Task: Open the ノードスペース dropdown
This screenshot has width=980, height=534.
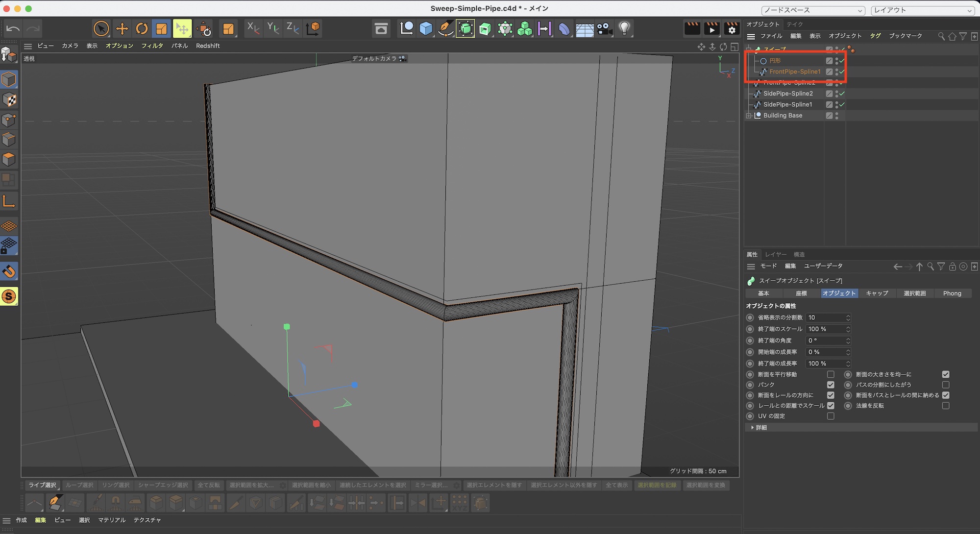Action: pyautogui.click(x=813, y=10)
